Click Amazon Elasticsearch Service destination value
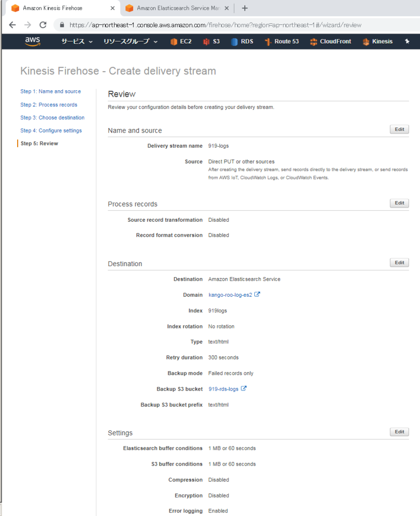This screenshot has width=420, height=516. coord(244,279)
